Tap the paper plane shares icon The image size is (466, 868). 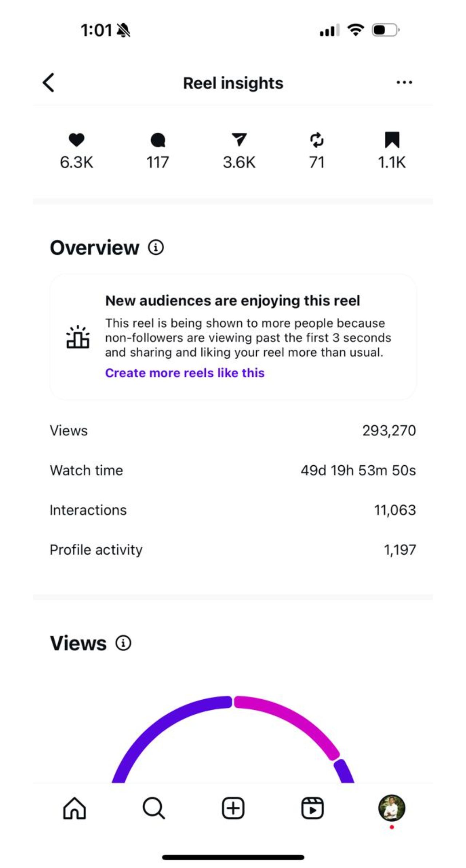pyautogui.click(x=239, y=140)
